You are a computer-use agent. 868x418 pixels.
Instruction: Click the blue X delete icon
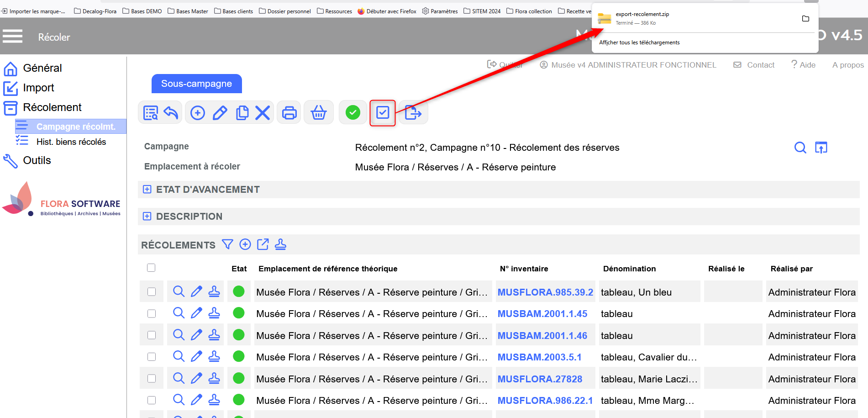tap(263, 112)
